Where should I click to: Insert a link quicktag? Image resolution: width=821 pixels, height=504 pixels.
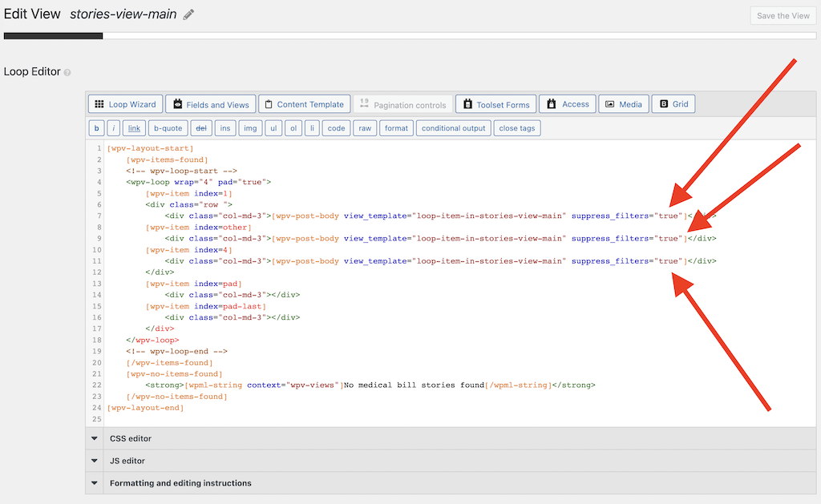coord(134,128)
